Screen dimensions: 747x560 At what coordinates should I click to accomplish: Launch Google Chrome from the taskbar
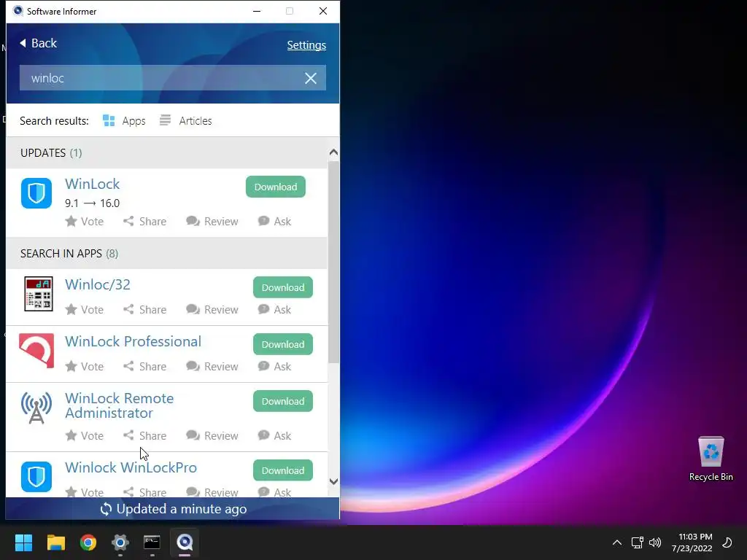point(88,542)
